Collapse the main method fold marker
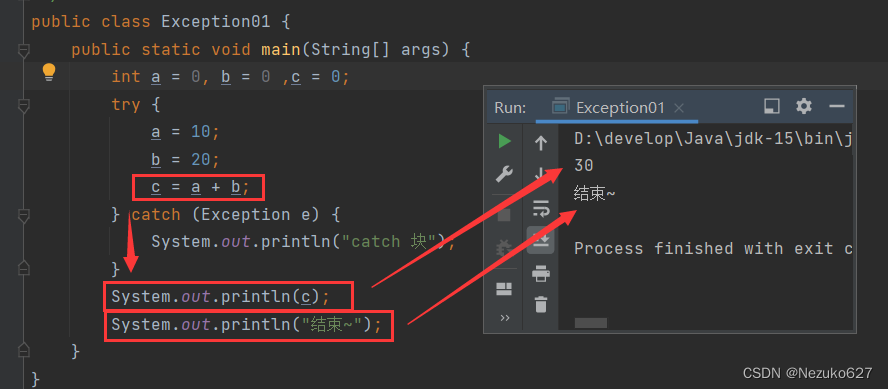Viewport: 888px width, 389px height. tap(24, 51)
